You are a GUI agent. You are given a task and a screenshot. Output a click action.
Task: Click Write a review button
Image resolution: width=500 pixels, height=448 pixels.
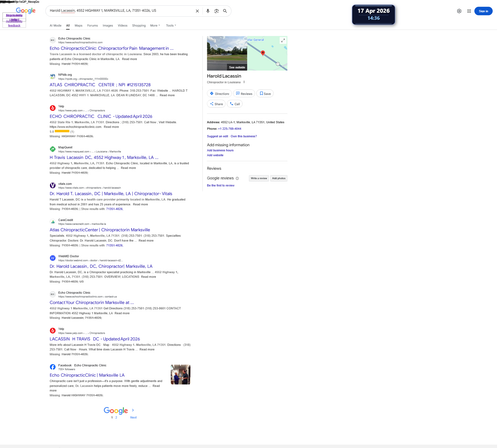pos(259,178)
